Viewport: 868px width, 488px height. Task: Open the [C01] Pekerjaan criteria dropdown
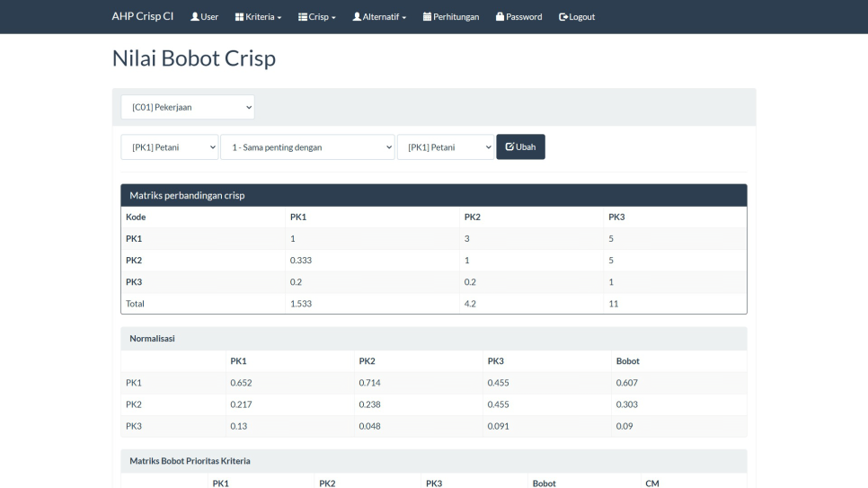click(188, 107)
